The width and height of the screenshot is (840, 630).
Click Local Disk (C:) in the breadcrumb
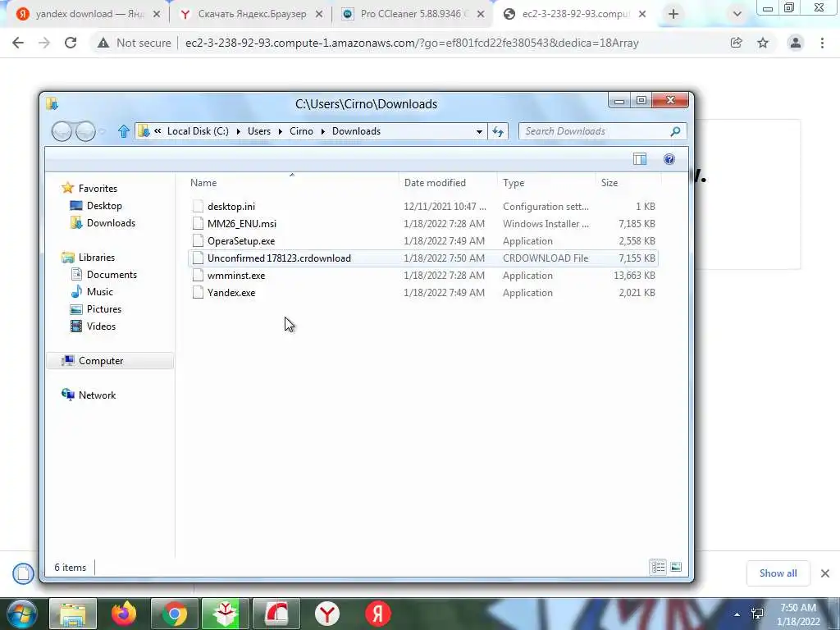tap(198, 131)
